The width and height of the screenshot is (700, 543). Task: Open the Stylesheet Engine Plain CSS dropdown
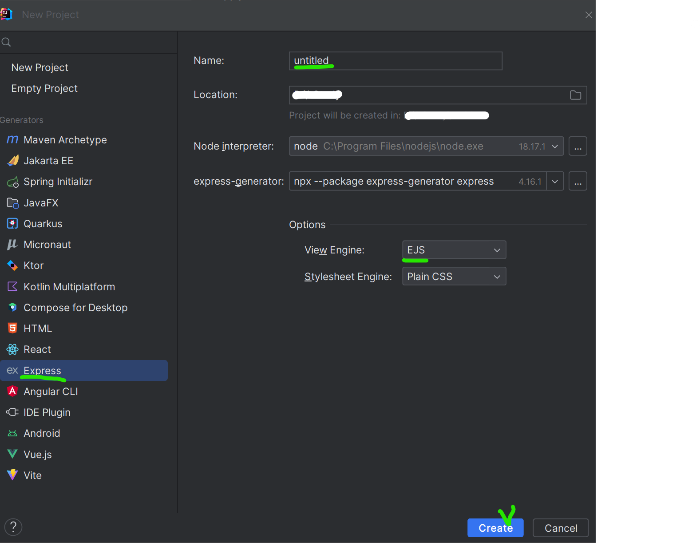click(x=454, y=277)
